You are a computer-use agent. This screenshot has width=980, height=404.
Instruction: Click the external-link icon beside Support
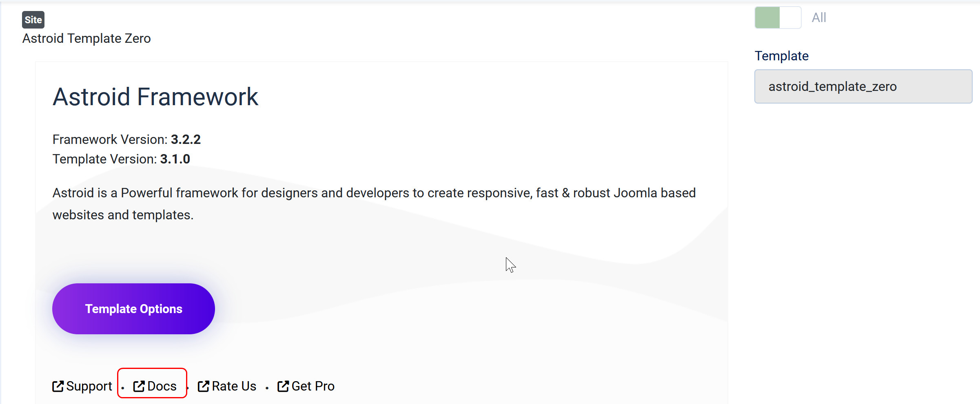click(58, 386)
